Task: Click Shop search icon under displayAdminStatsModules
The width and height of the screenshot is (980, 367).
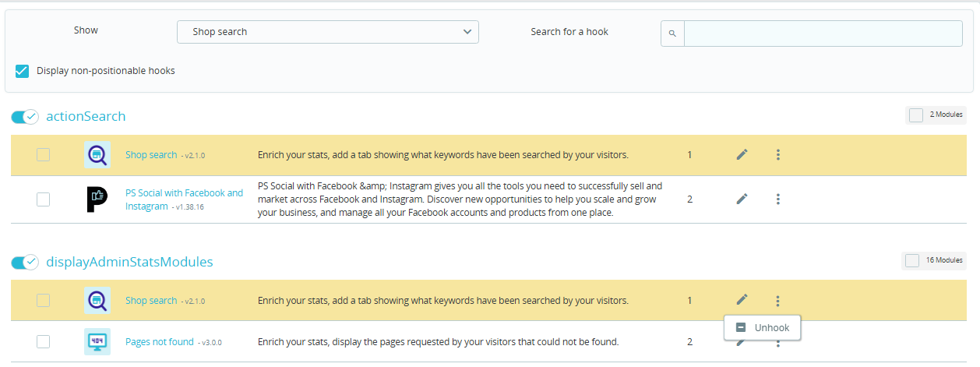Action: [x=97, y=300]
